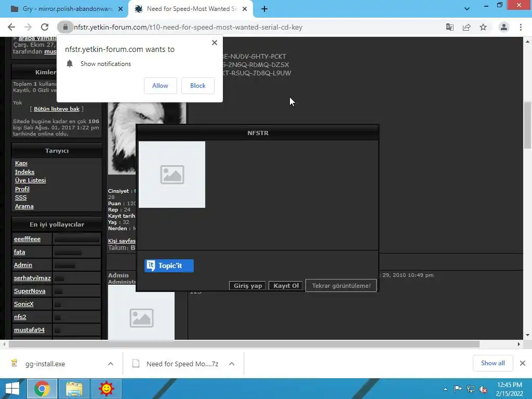Open a new browser tab
This screenshot has height=399, width=532.
pyautogui.click(x=264, y=9)
